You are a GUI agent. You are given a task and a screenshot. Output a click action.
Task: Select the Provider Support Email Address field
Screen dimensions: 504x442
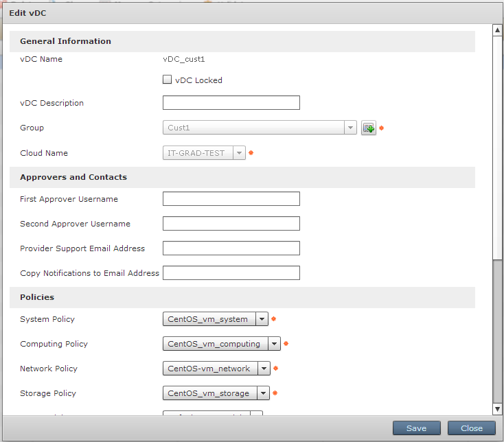(x=231, y=248)
